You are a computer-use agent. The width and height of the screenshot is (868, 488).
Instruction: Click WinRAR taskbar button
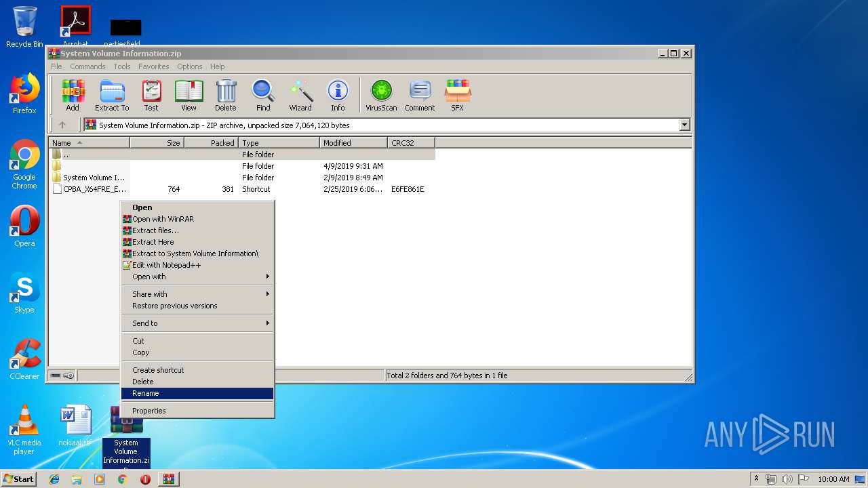(169, 479)
